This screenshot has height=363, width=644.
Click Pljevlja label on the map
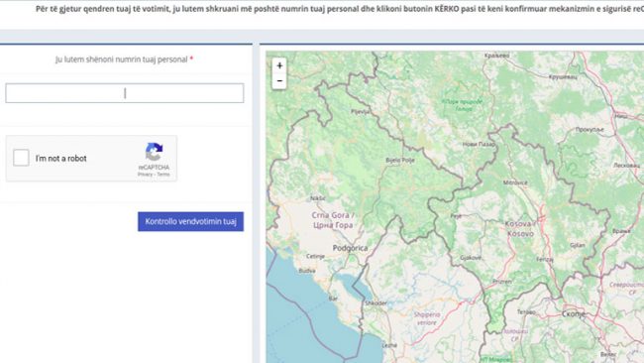(x=361, y=111)
